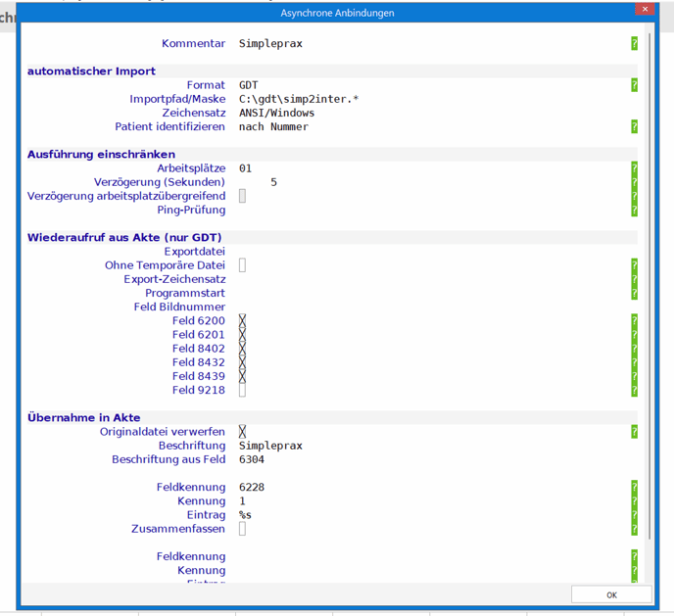Click the vertical scrollbar of the dialog
This screenshot has height=616, width=674.
pyautogui.click(x=650, y=286)
